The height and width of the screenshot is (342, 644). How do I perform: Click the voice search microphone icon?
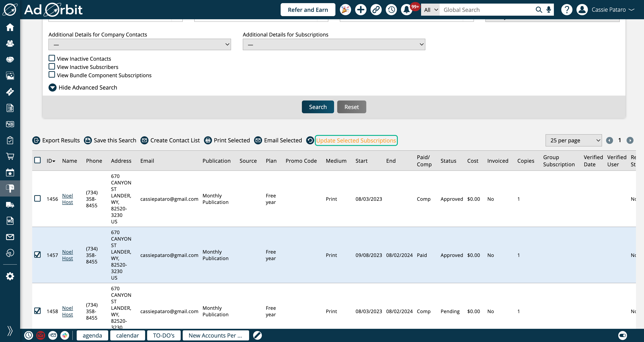(x=549, y=10)
